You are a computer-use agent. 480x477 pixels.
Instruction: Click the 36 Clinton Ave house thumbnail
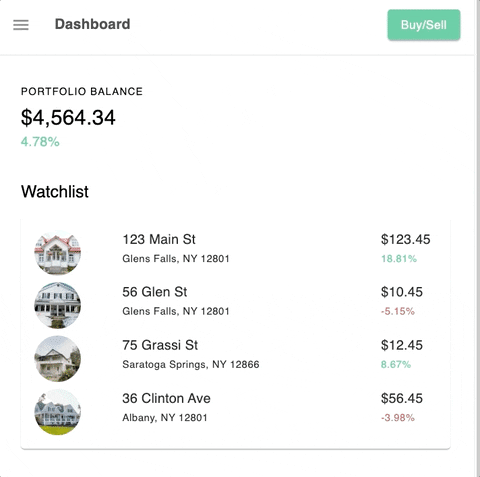click(x=58, y=412)
